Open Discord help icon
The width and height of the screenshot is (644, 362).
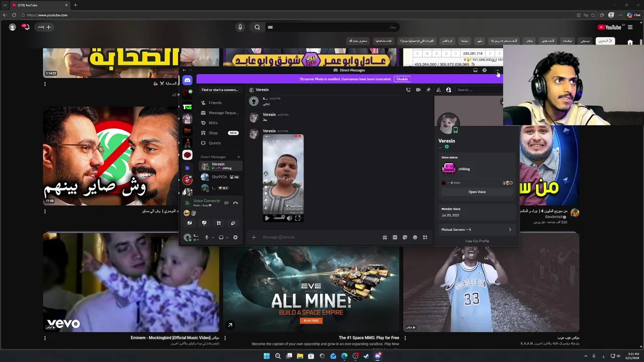pyautogui.click(x=485, y=70)
